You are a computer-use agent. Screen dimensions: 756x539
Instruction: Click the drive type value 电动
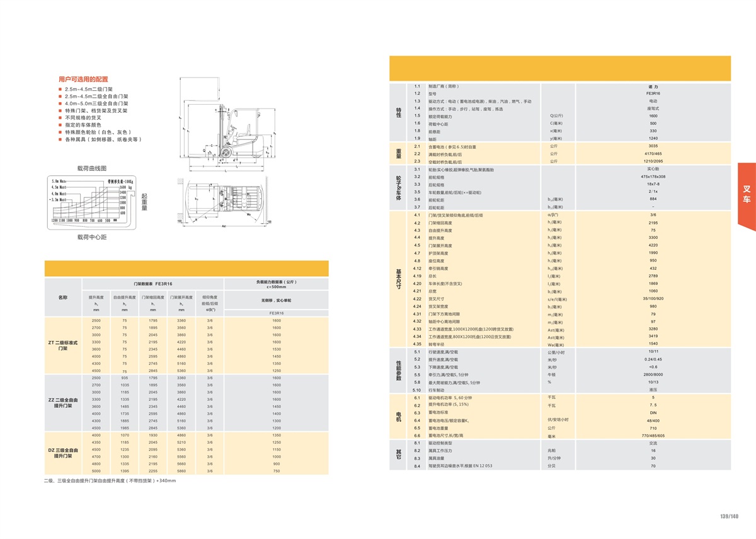click(653, 101)
